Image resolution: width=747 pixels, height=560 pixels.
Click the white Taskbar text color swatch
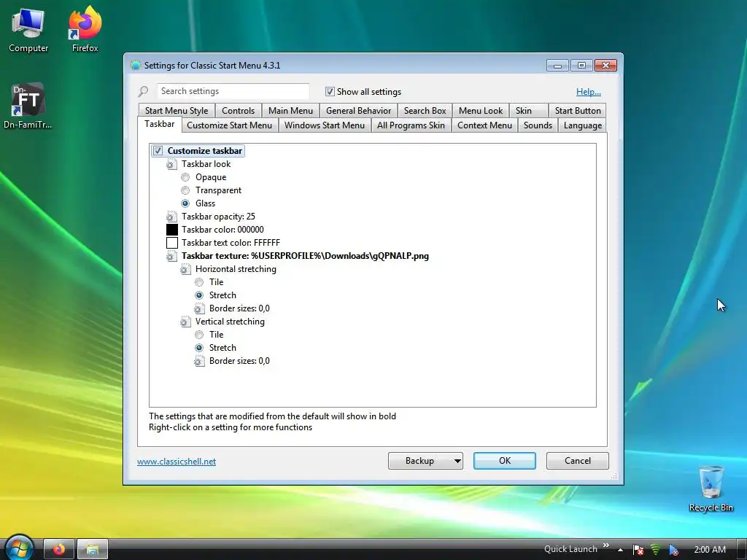point(172,243)
